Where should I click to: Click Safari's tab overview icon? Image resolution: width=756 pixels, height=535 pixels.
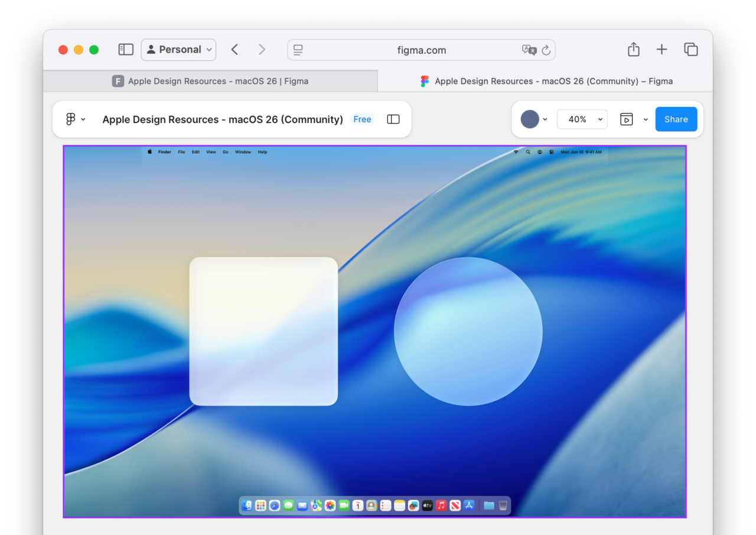(x=690, y=50)
